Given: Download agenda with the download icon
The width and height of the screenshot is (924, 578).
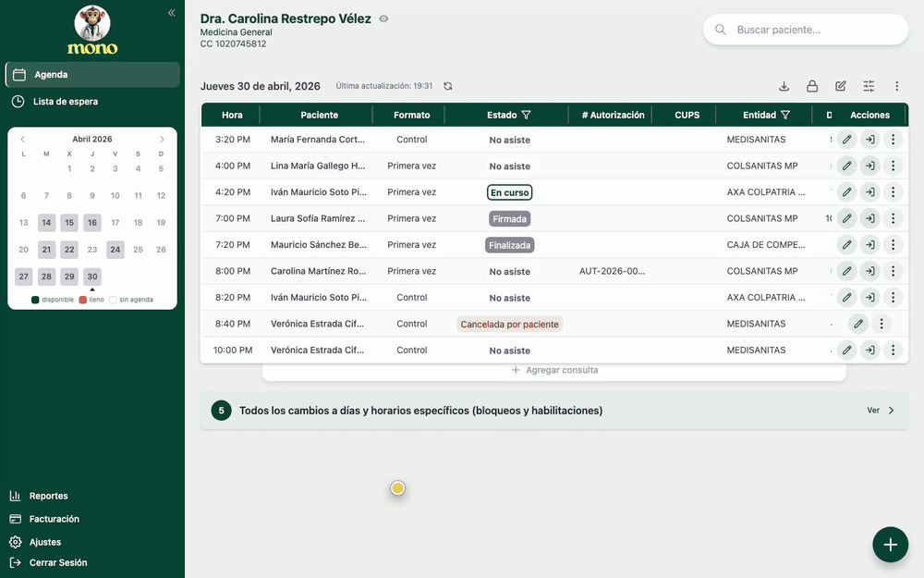Looking at the screenshot, I should point(784,86).
